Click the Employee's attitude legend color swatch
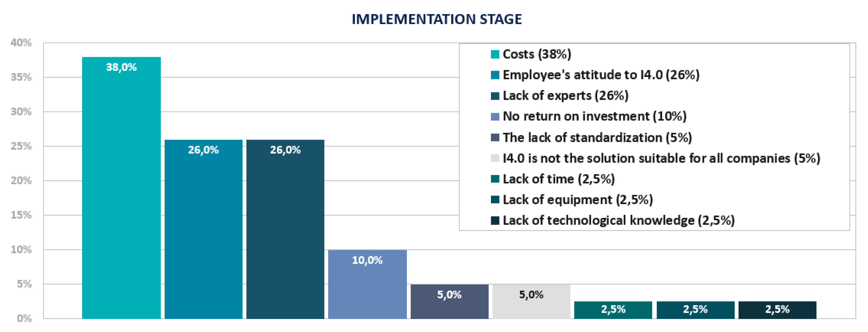The image size is (868, 332). coord(495,75)
